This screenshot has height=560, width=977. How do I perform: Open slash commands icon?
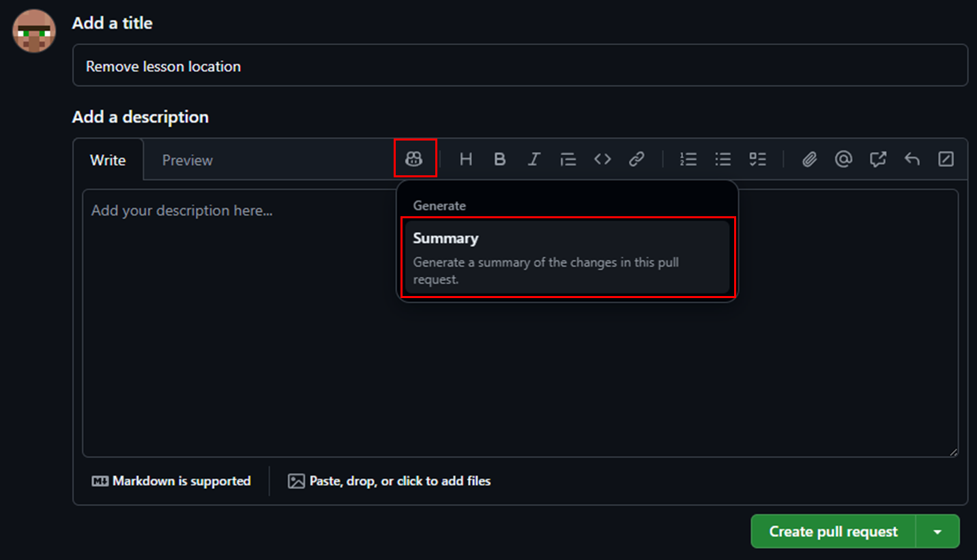(x=946, y=159)
